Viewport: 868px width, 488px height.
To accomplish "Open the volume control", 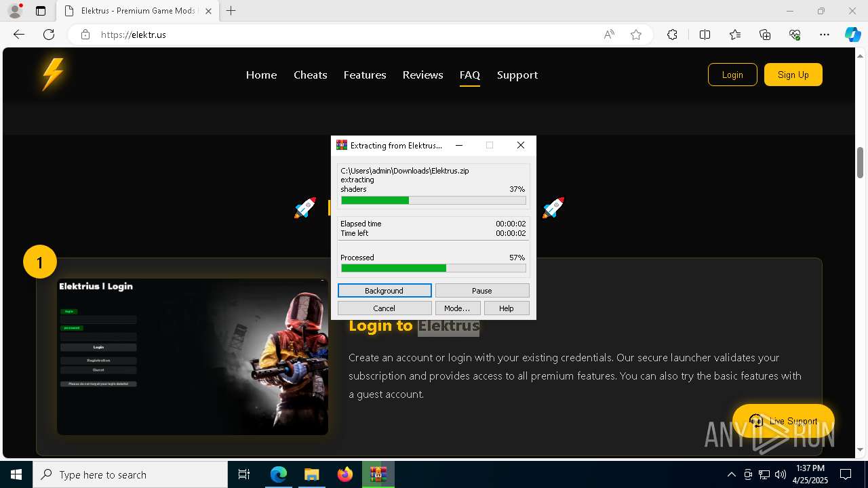I will pos(781,474).
